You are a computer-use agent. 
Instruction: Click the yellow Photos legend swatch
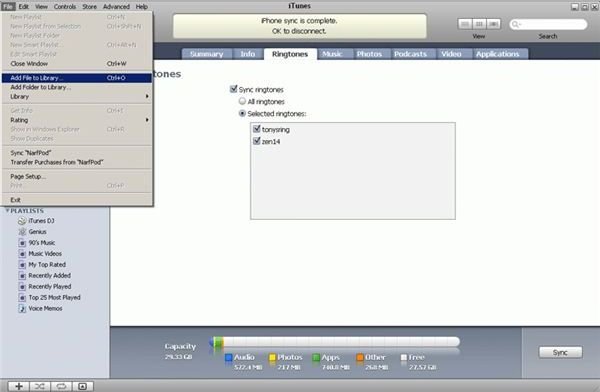click(x=272, y=358)
